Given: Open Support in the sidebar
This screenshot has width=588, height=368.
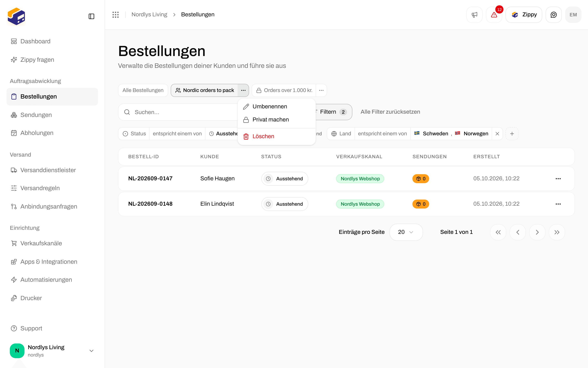Looking at the screenshot, I should coord(52,328).
